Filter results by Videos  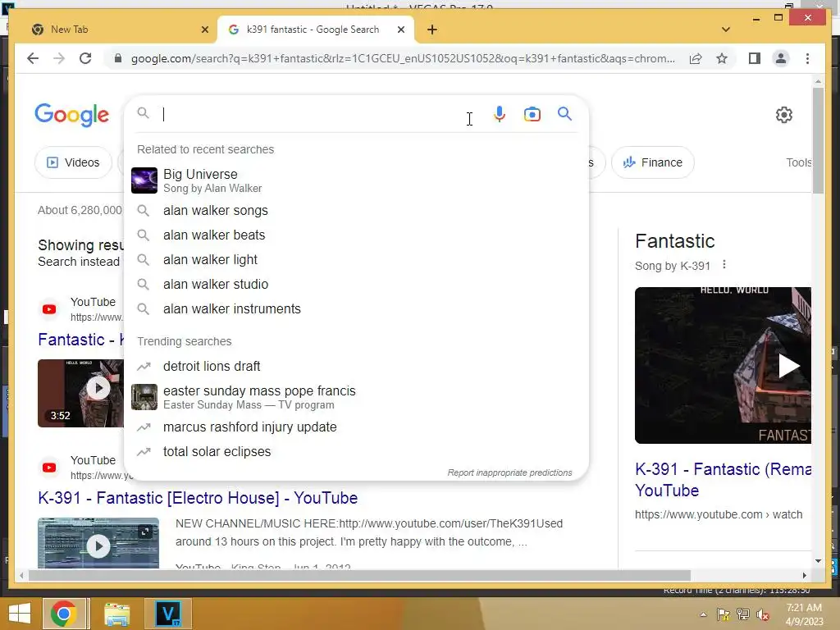point(73,162)
